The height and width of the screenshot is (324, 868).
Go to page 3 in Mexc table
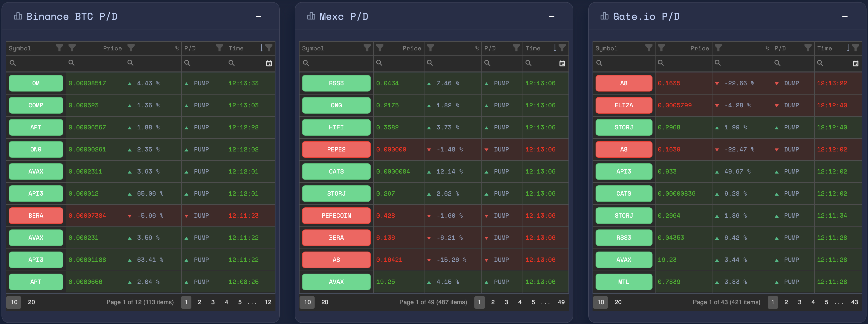coord(506,302)
